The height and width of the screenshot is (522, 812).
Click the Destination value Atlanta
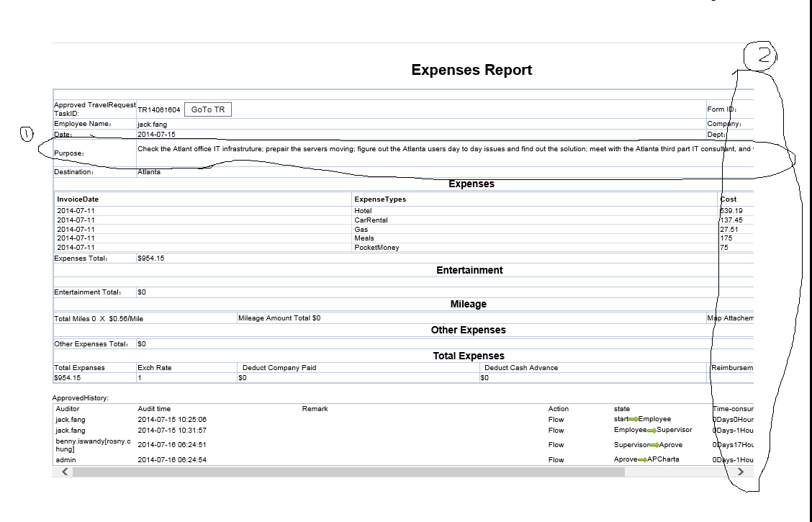(148, 172)
